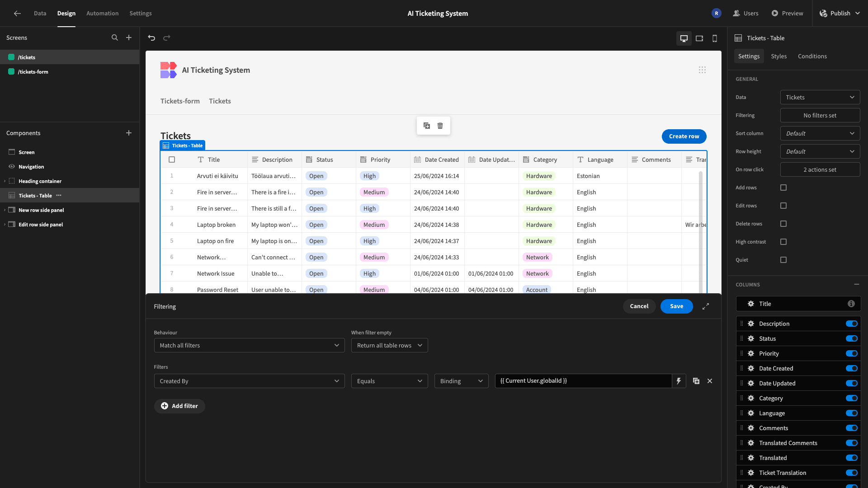Undo the last change
Screen dimensions: 868x488
point(151,38)
